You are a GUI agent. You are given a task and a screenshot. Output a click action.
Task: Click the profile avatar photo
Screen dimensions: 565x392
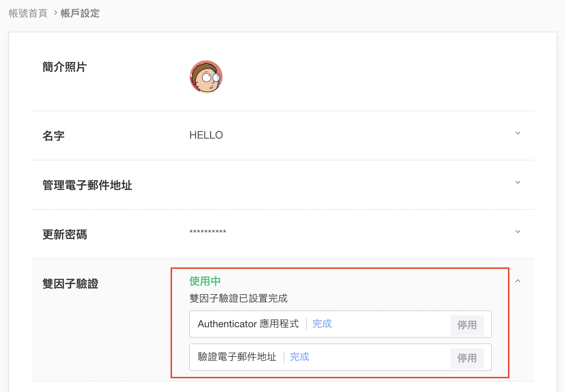(x=206, y=77)
